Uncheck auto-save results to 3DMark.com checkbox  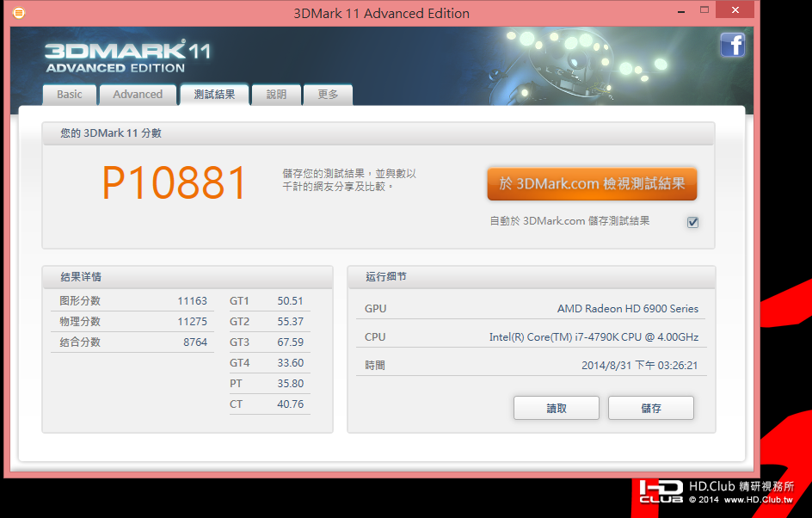pos(692,222)
